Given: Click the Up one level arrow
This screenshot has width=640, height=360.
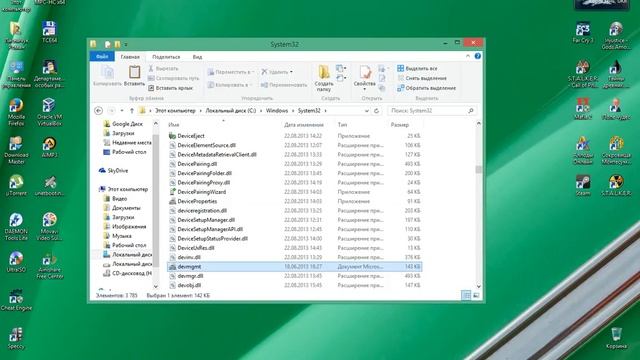Looking at the screenshot, I should pos(131,111).
